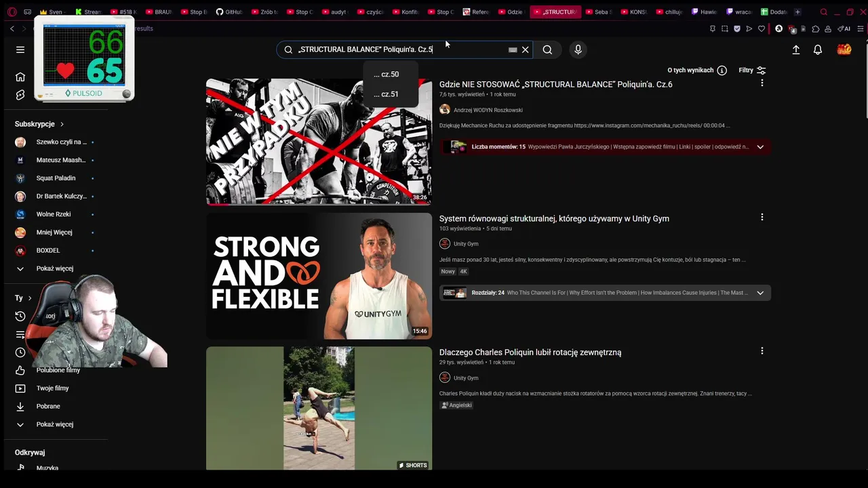Start voice search with the microphone icon
This screenshot has width=868, height=488.
578,49
